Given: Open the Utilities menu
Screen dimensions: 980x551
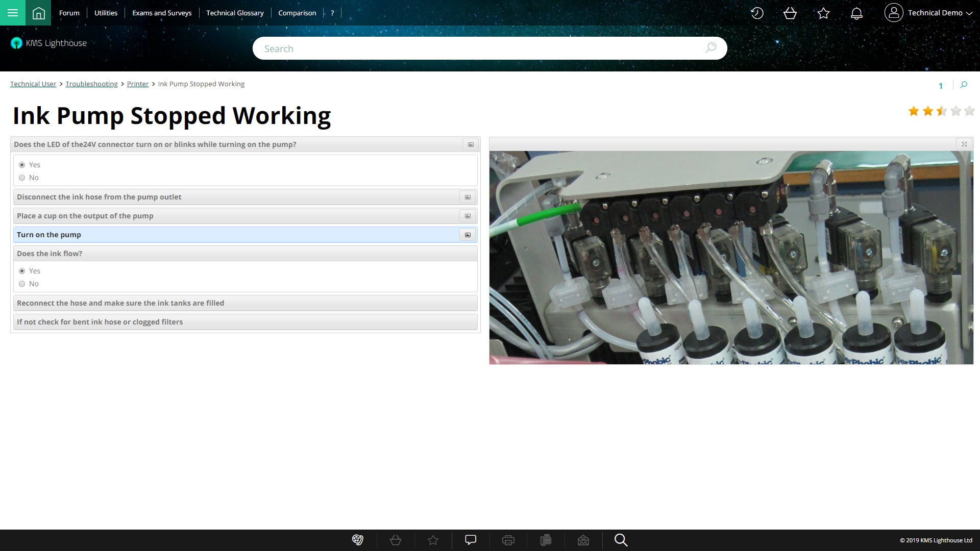Looking at the screenshot, I should click(106, 13).
